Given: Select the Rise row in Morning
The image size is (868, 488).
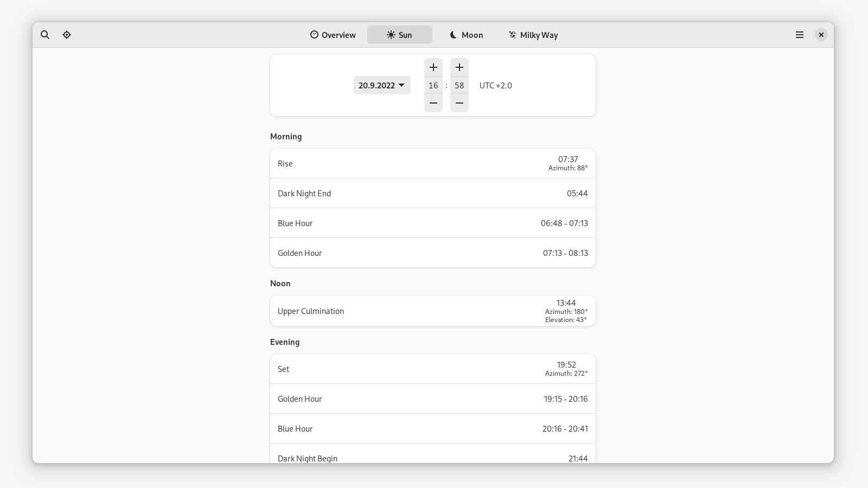Looking at the screenshot, I should (x=432, y=163).
